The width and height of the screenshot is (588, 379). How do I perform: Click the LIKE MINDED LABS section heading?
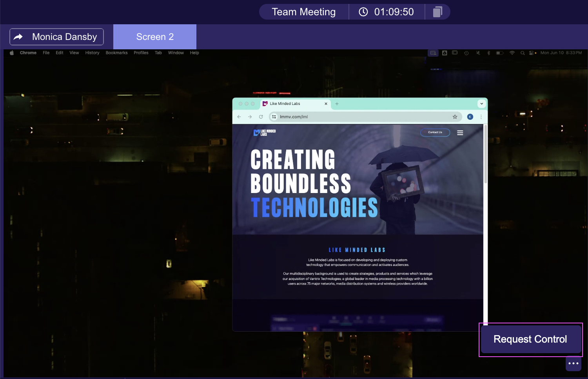[357, 250]
